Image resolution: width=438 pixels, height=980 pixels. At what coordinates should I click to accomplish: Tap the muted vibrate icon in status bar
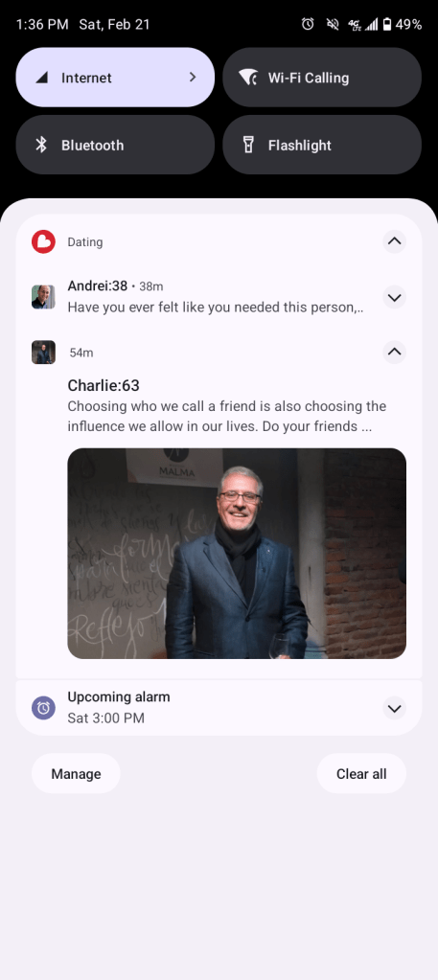point(333,24)
